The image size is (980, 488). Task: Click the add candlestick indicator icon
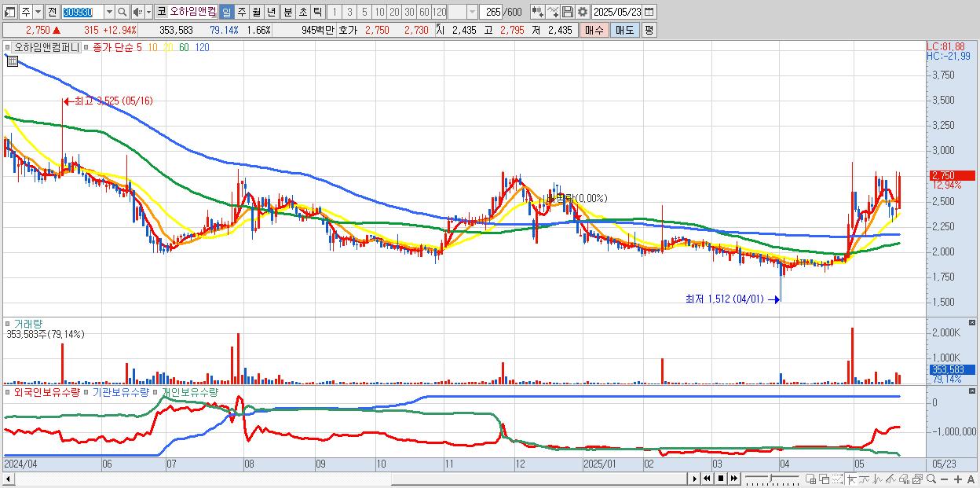[537, 12]
